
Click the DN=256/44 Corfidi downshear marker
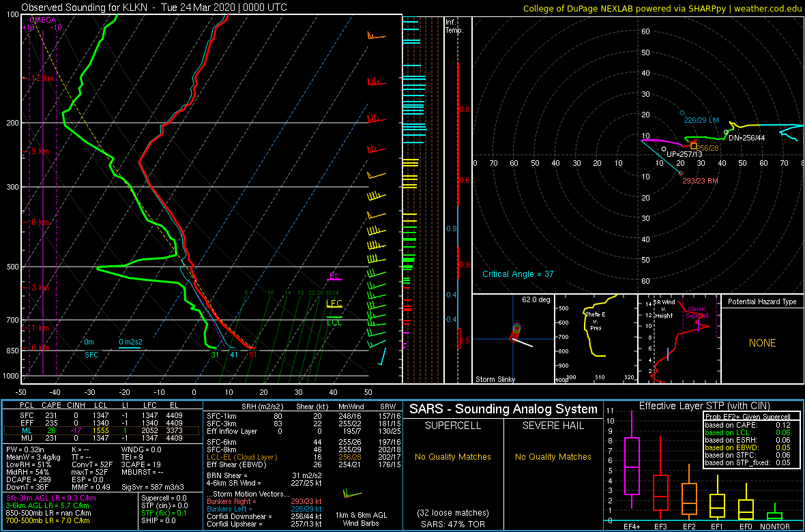726,132
